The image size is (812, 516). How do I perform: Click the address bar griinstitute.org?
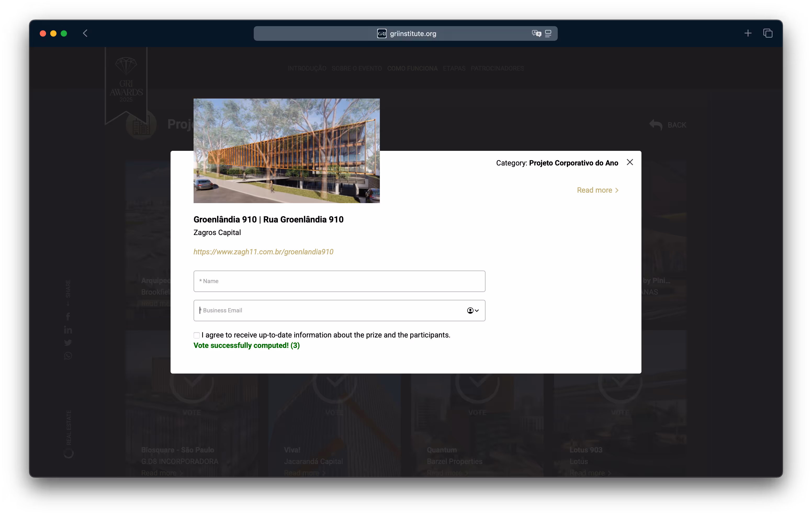405,33
